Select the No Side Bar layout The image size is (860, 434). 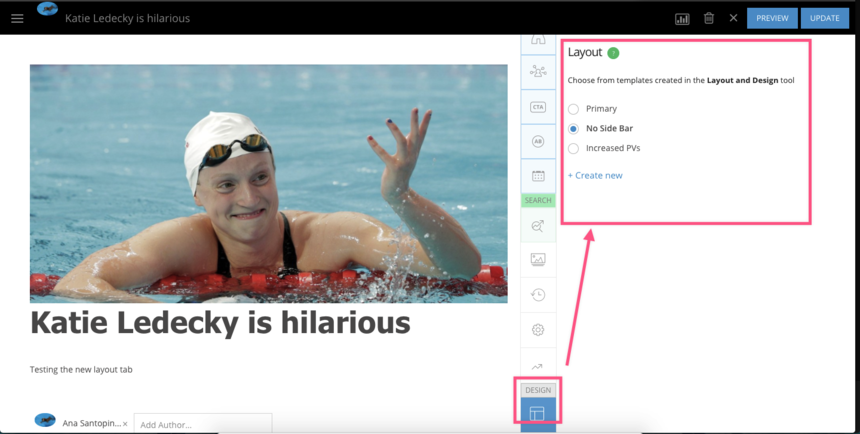coord(573,129)
